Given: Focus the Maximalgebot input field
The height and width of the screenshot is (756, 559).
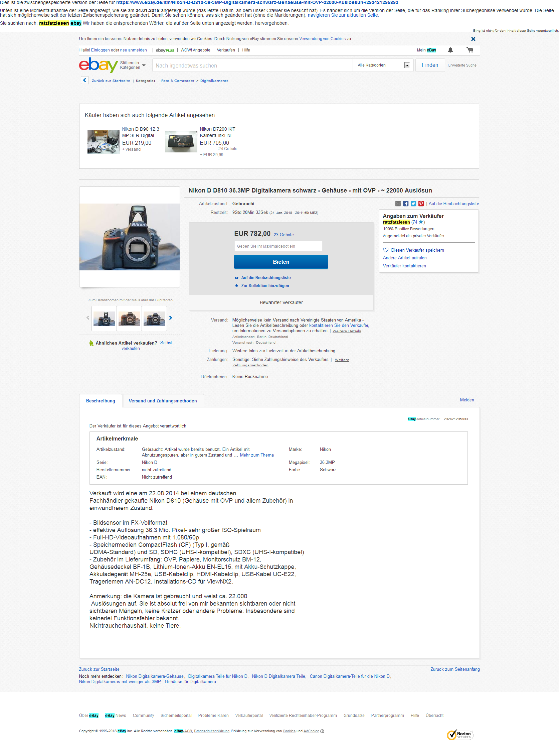Looking at the screenshot, I should (278, 246).
